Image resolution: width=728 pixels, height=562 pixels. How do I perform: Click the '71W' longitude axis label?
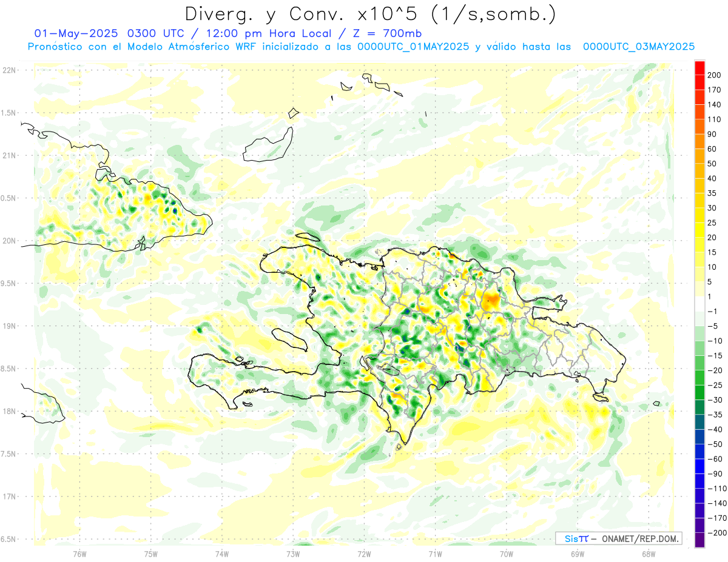tap(435, 553)
